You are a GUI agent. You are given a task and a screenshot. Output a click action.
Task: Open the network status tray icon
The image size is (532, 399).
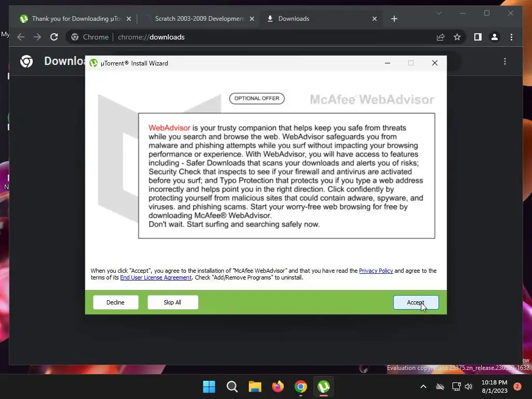(456, 387)
